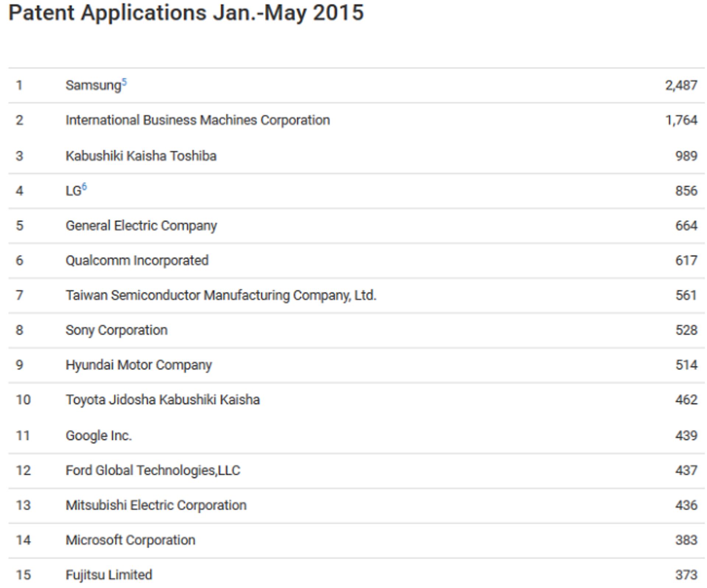Select Qualcomm Incorporated text

[137, 261]
